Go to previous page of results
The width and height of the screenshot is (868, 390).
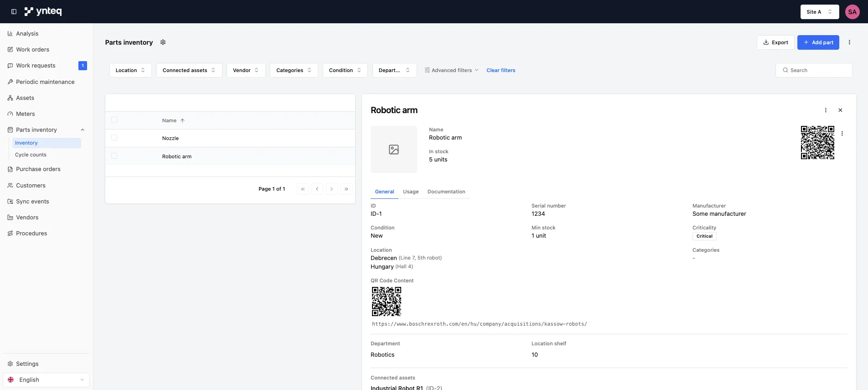[x=317, y=189]
